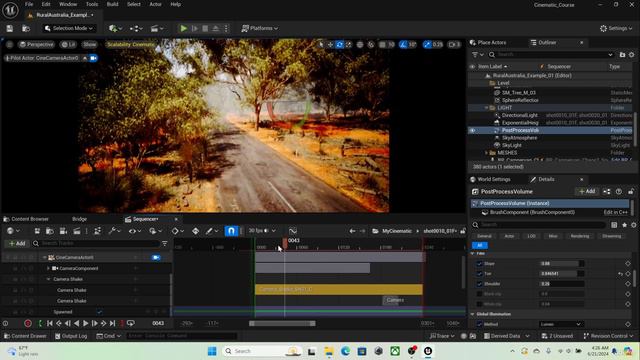Image resolution: width=640 pixels, height=360 pixels.
Task: Click the Stop simulation button in the main toolbar
Action: point(205,28)
